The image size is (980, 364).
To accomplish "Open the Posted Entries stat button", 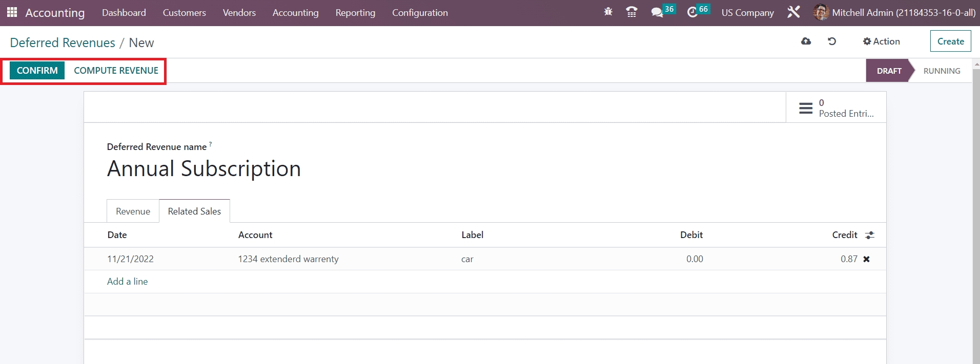I will tap(835, 108).
